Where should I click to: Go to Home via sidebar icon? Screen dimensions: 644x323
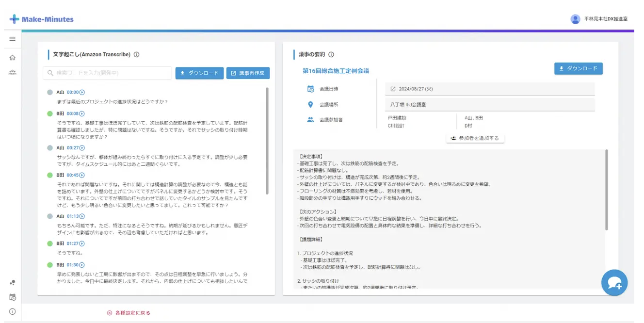[12, 58]
